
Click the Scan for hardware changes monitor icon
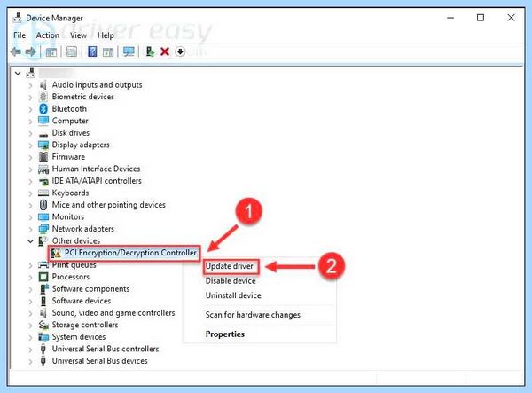coord(129,51)
